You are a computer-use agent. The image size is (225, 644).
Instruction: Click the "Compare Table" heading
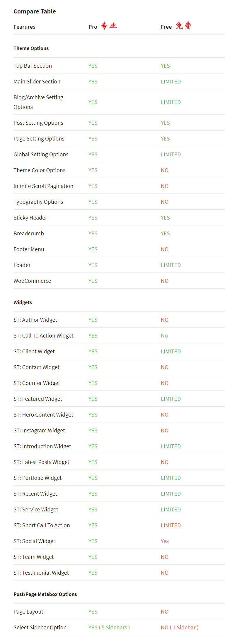35,11
